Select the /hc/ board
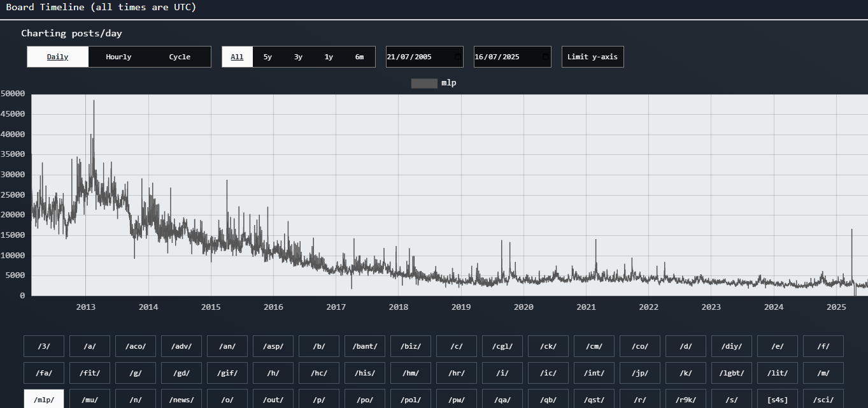 point(319,373)
